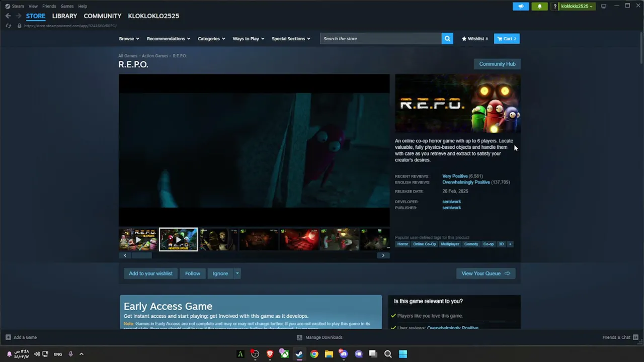The image size is (644, 362).
Task: Open the Friends & Chat icon
Action: (x=635, y=337)
